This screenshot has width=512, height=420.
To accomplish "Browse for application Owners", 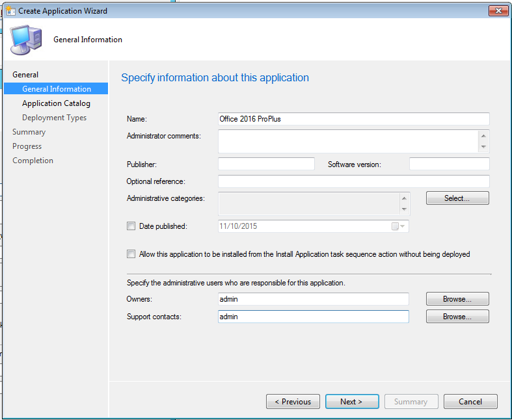I will coord(457,299).
